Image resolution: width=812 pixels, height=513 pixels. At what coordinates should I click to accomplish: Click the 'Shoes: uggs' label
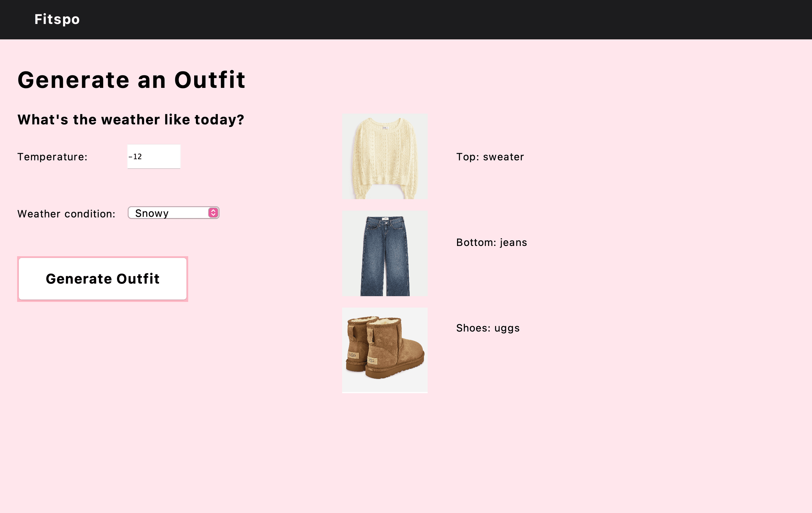488,328
